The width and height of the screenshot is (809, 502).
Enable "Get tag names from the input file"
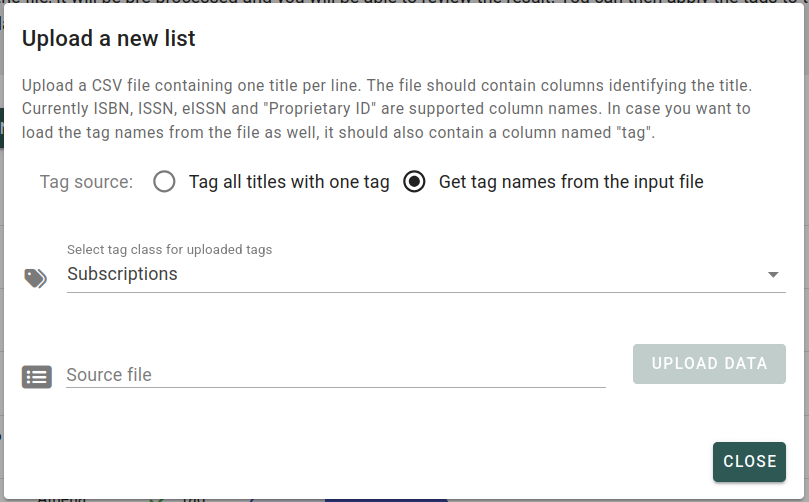coord(415,182)
